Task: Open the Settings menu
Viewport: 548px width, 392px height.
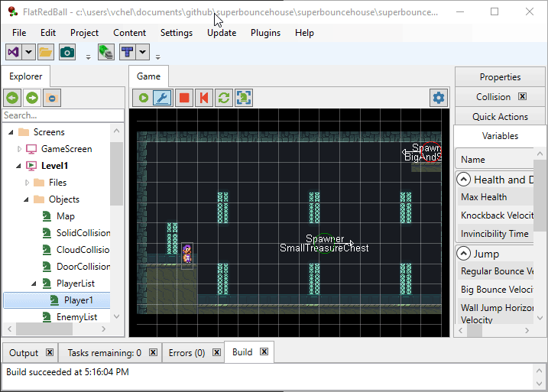Action: pyautogui.click(x=176, y=33)
